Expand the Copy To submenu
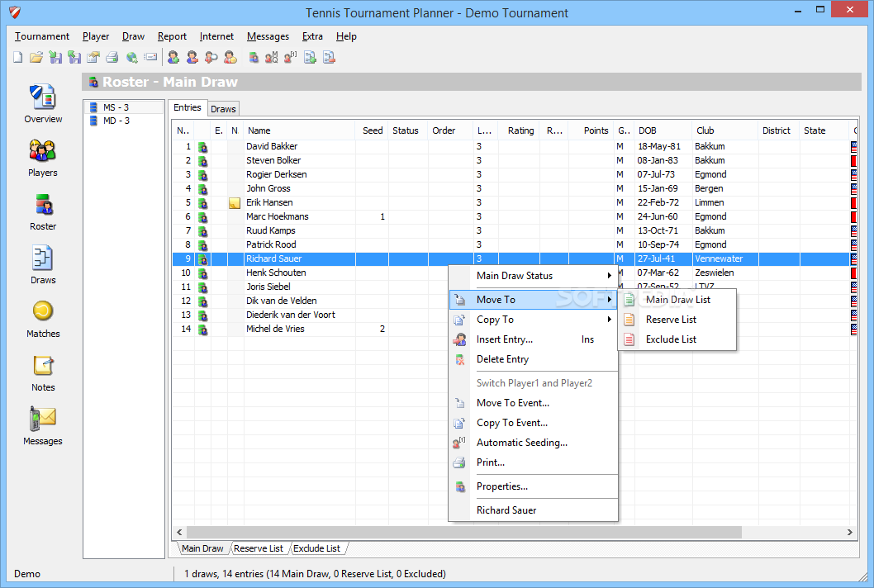 point(533,320)
